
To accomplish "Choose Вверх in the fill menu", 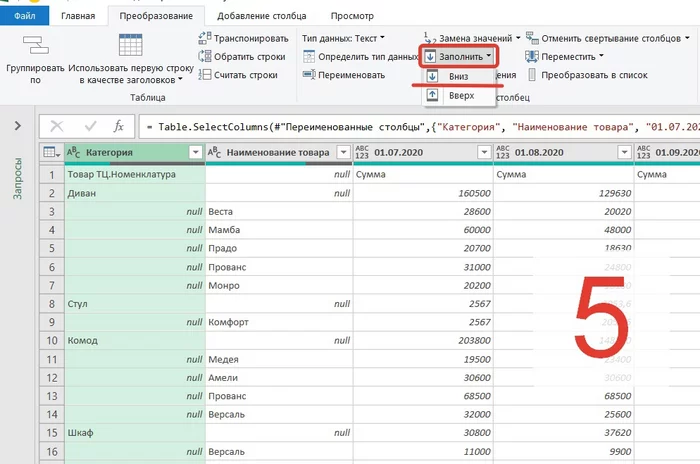I will click(458, 95).
